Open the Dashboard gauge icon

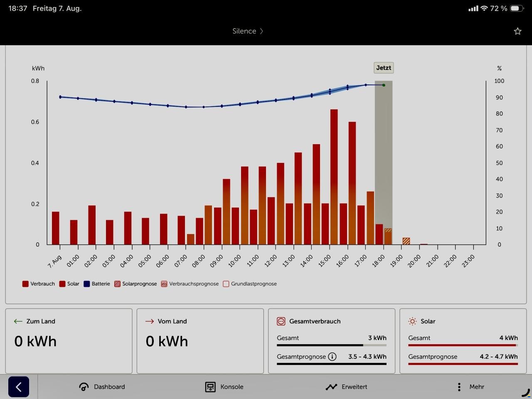coord(84,387)
